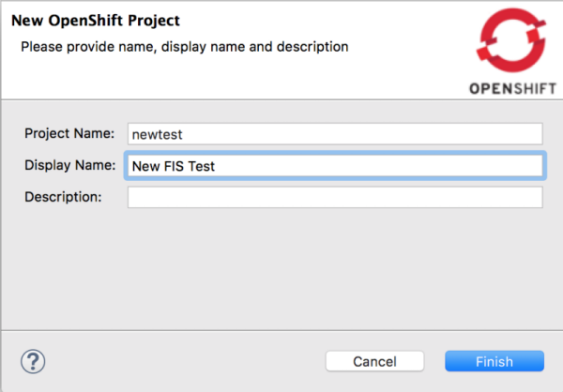Click the word "FIS" in Display Name
Viewport: 563px width, 392px height.
point(174,166)
